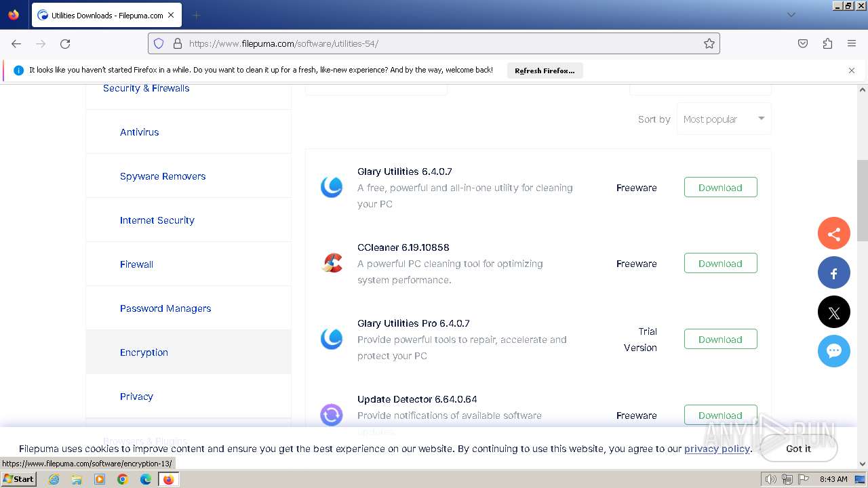Click the URL address bar field
The image size is (868, 488).
[434, 43]
